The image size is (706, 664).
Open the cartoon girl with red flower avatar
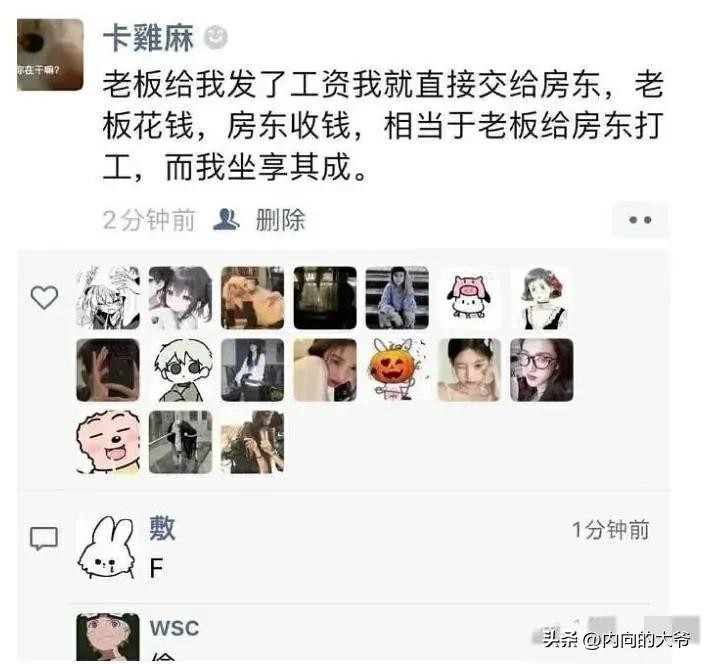[x=542, y=298]
